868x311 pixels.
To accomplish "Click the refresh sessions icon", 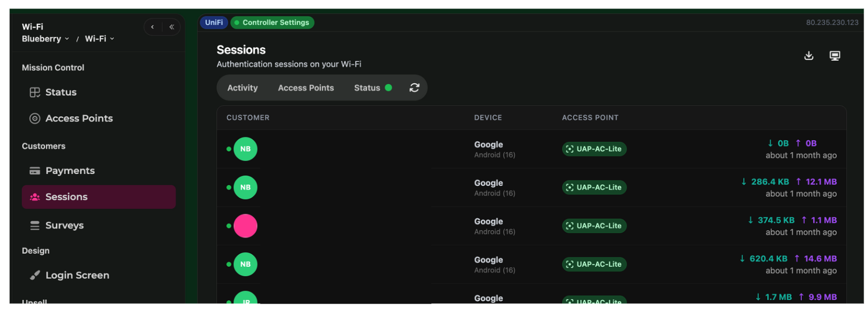I will 414,88.
